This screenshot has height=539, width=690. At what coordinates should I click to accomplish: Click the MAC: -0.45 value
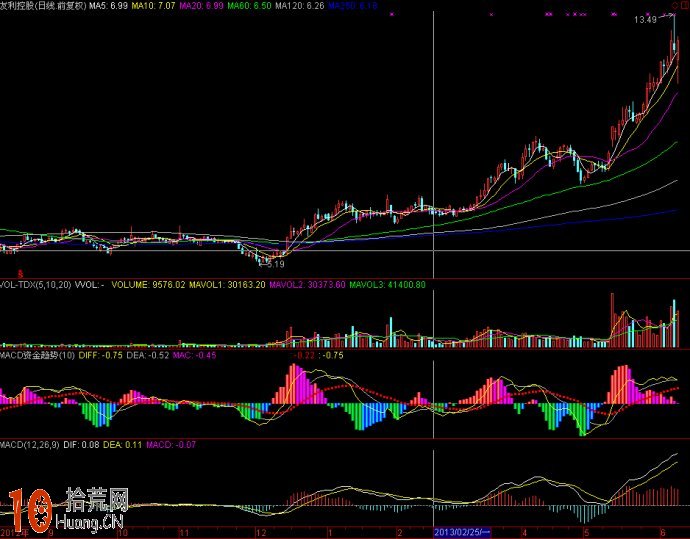pyautogui.click(x=195, y=356)
